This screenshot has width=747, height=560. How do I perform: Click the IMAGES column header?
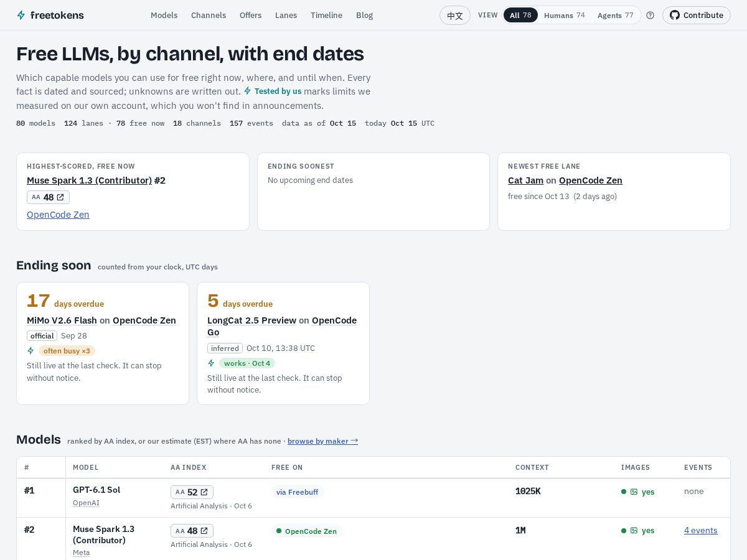[x=635, y=467]
